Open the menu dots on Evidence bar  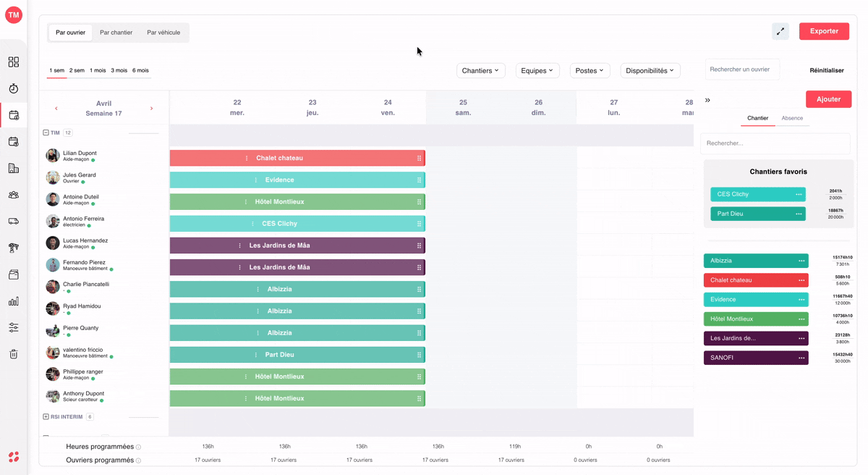click(255, 180)
